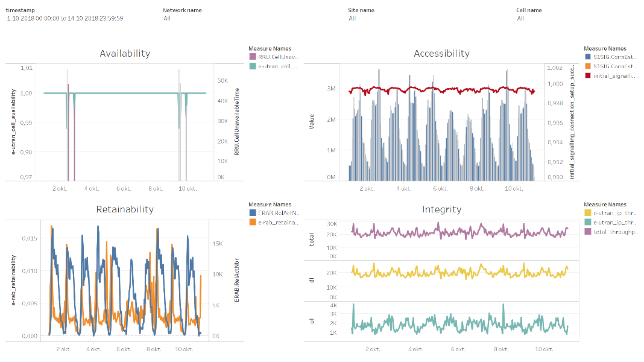The height and width of the screenshot is (362, 644).
Task: Click the 50K tick on the CellUnavailableTime axis
Action: (223, 80)
